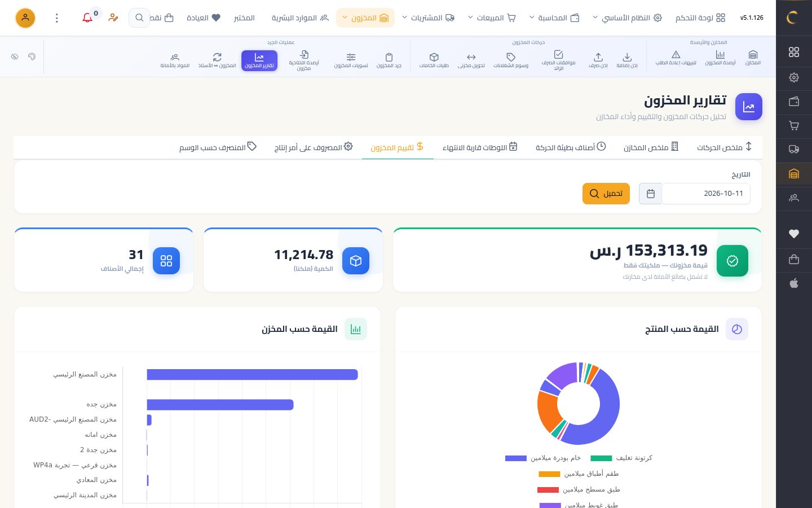Image resolution: width=812 pixels, height=508 pixels.
Task: Open أرصدة افتتاحية مخزون opening balances
Action: pyautogui.click(x=304, y=60)
